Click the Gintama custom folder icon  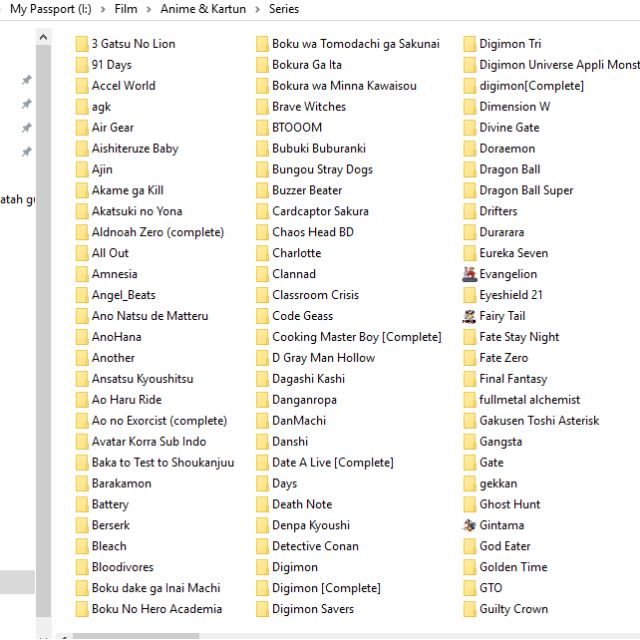click(x=469, y=525)
